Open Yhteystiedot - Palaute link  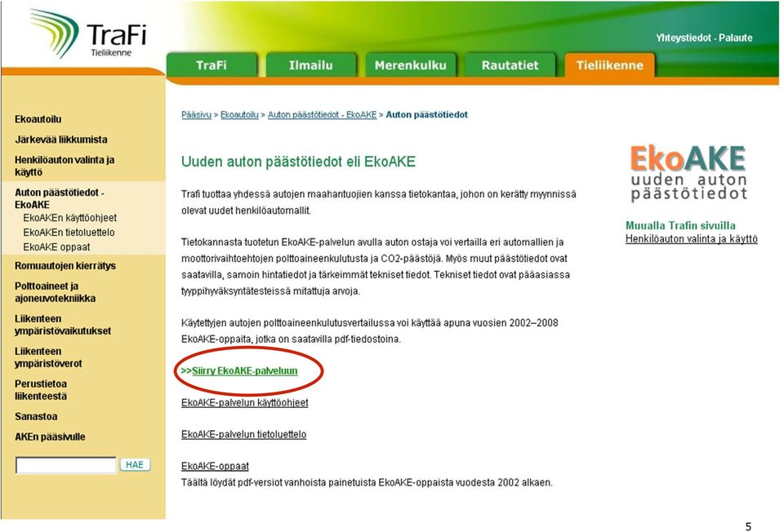pos(704,38)
